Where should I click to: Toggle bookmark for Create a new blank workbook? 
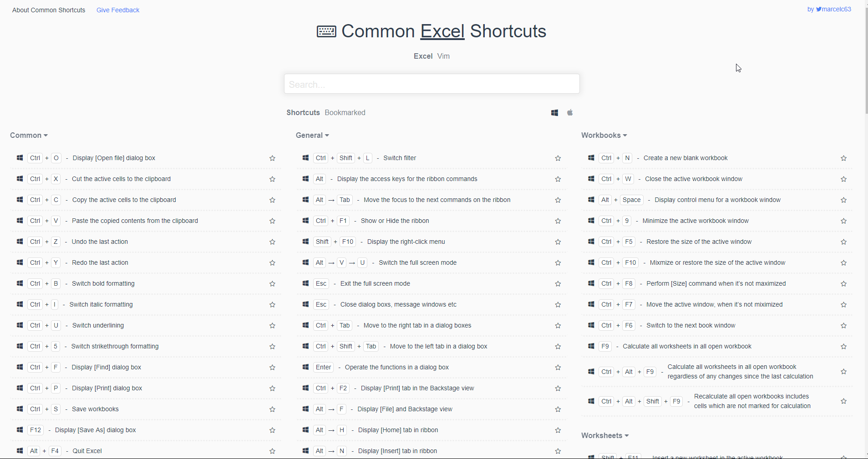(x=843, y=158)
